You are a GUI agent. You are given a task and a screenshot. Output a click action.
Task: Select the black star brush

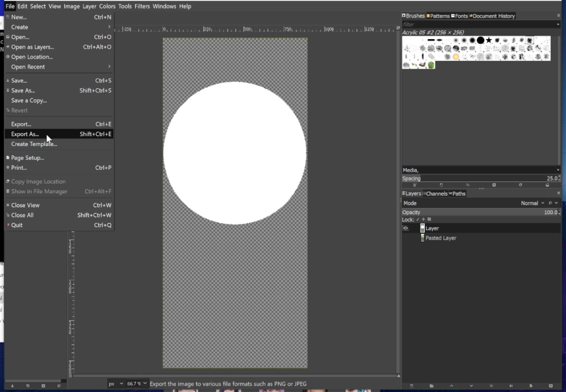coord(489,40)
